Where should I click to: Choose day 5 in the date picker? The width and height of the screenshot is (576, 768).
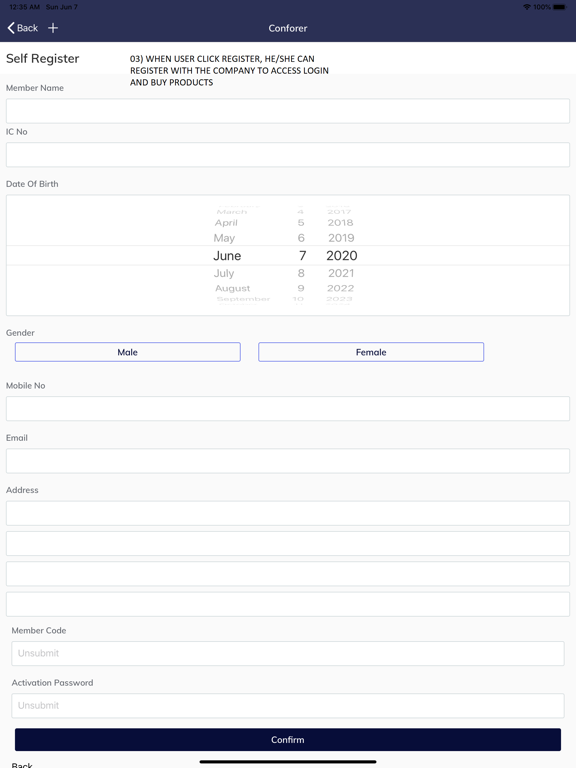[301, 223]
